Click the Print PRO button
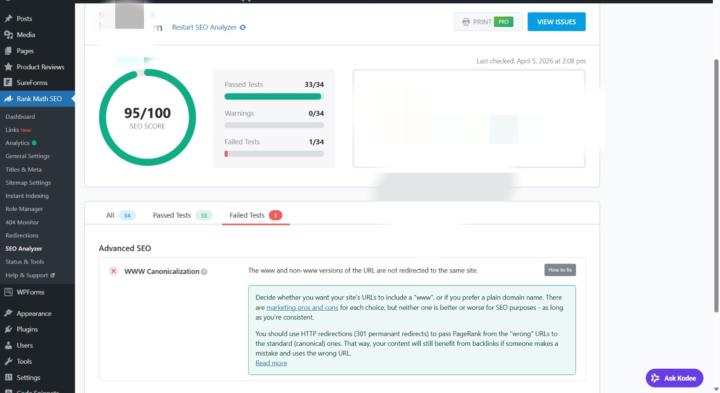720x393 pixels. pos(488,22)
